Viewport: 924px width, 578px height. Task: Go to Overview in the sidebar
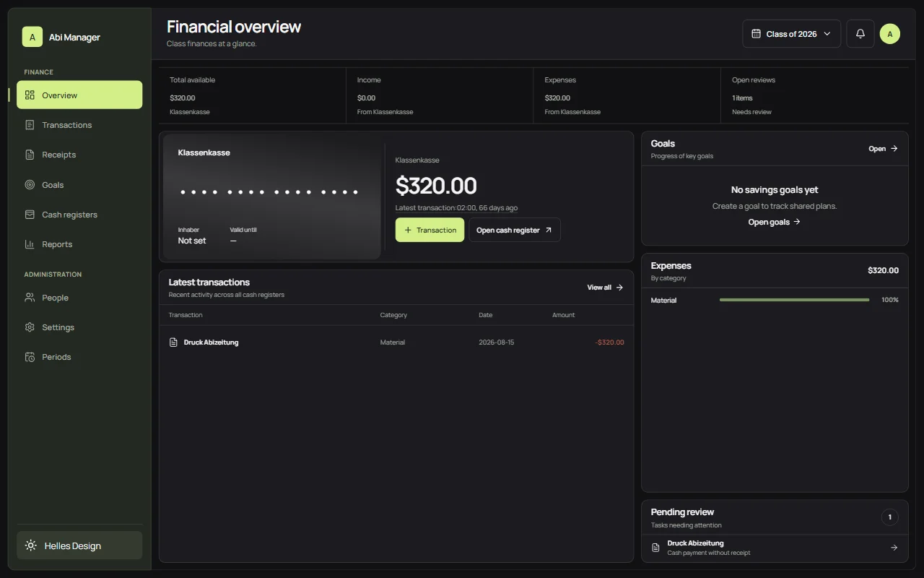pyautogui.click(x=79, y=95)
